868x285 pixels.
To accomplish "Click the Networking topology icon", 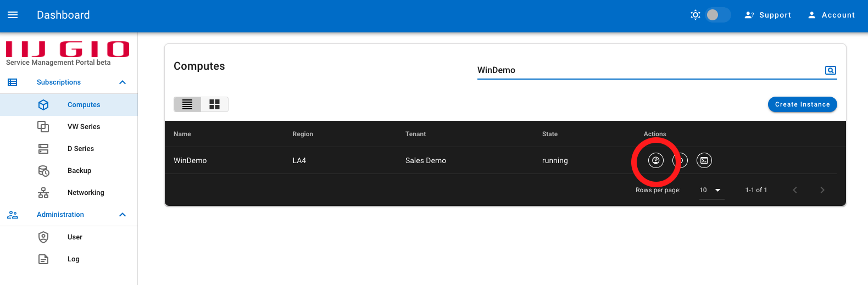I will pyautogui.click(x=43, y=193).
